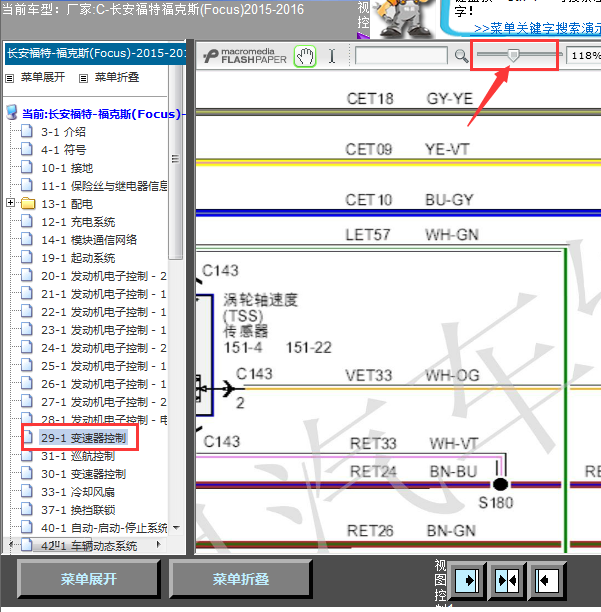Click the yellow folder icon for 13-1 配电
Screen dimensions: 601x612
[x=28, y=203]
